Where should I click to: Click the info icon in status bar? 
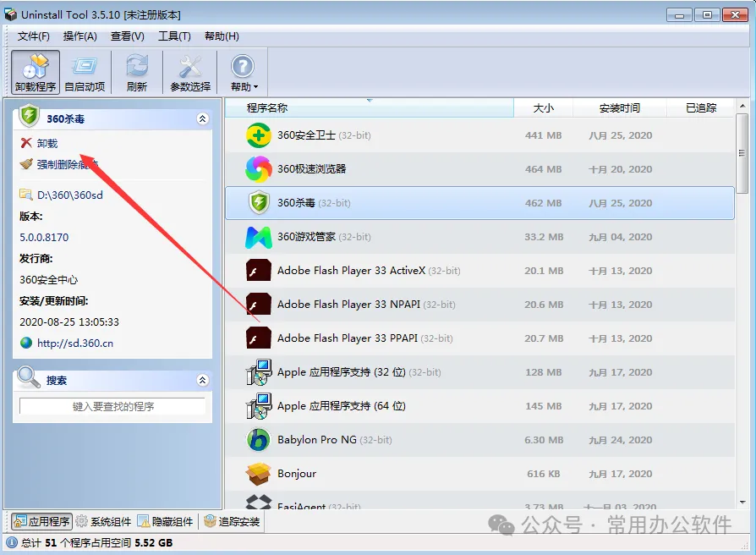(x=12, y=542)
